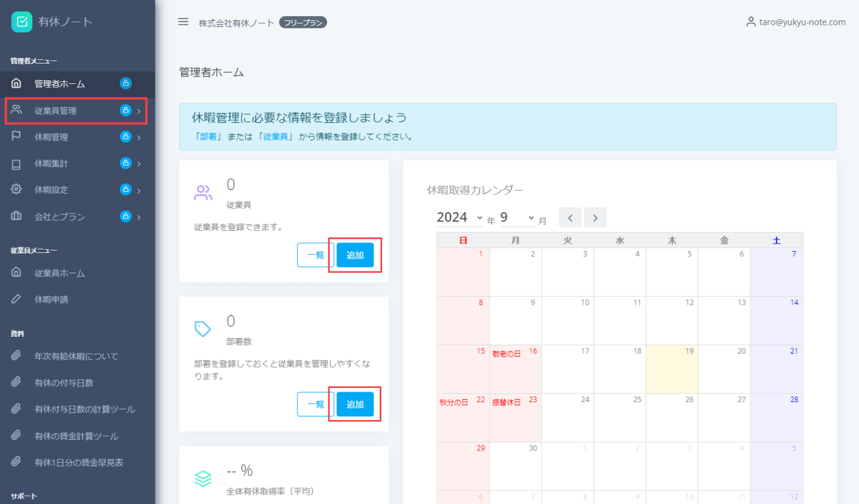Click the hamburger menu icon at top
Image resolution: width=859 pixels, height=504 pixels.
(183, 22)
